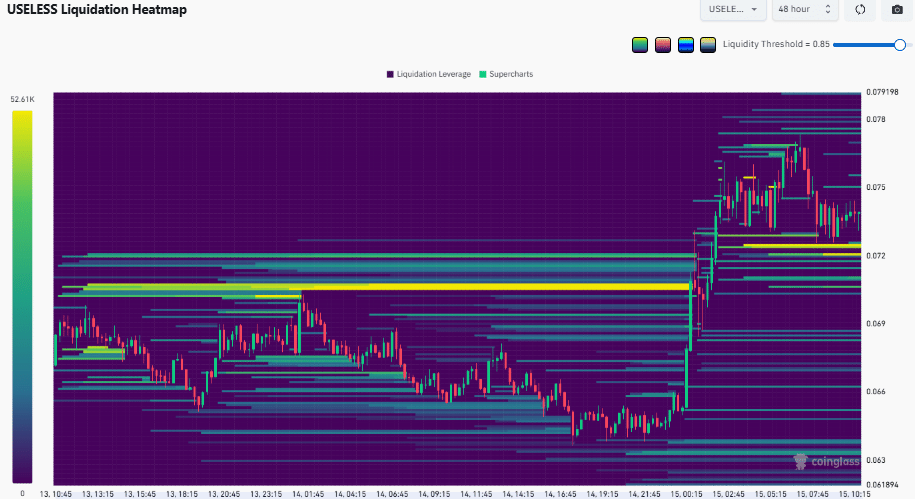The height and width of the screenshot is (499, 915).
Task: Click the refresh chart icon
Action: tap(860, 9)
